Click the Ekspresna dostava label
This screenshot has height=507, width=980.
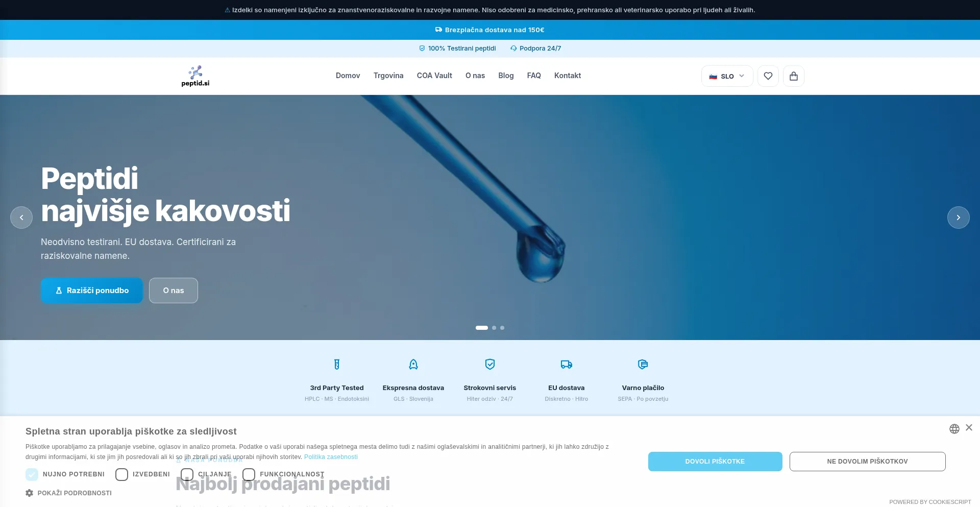[x=413, y=388]
